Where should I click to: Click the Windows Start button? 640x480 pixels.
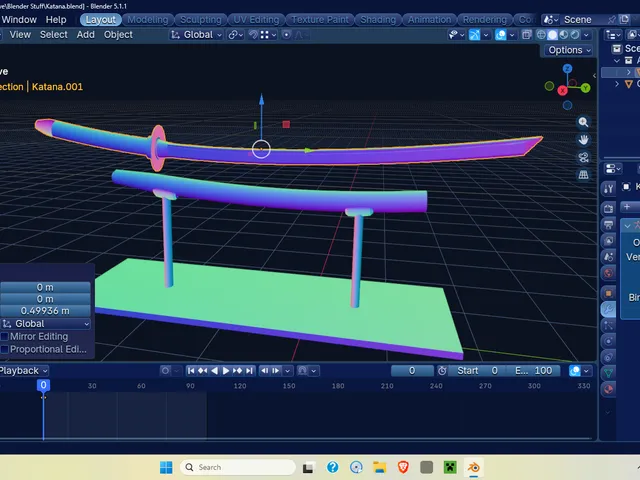pos(166,467)
